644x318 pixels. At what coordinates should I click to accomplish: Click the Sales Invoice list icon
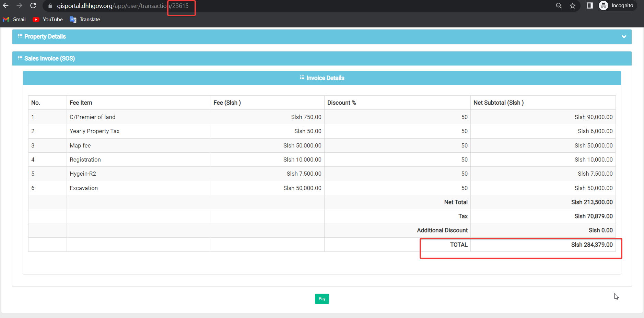20,58
